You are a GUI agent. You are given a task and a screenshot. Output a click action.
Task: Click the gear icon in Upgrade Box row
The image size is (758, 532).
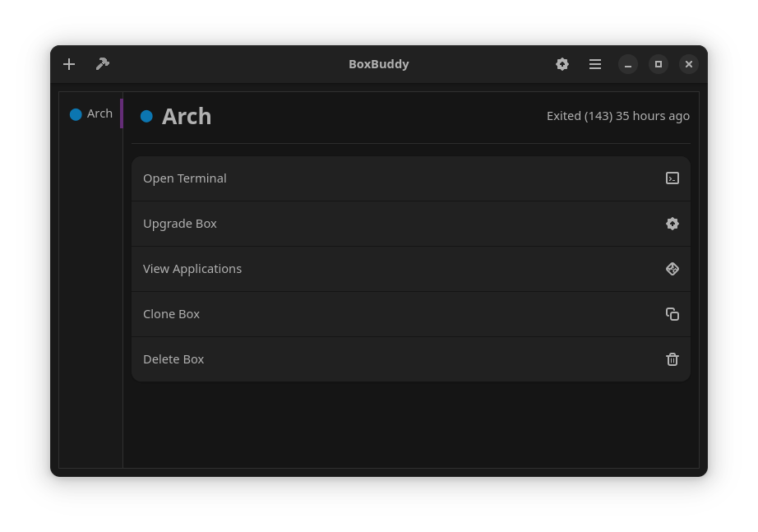(672, 224)
